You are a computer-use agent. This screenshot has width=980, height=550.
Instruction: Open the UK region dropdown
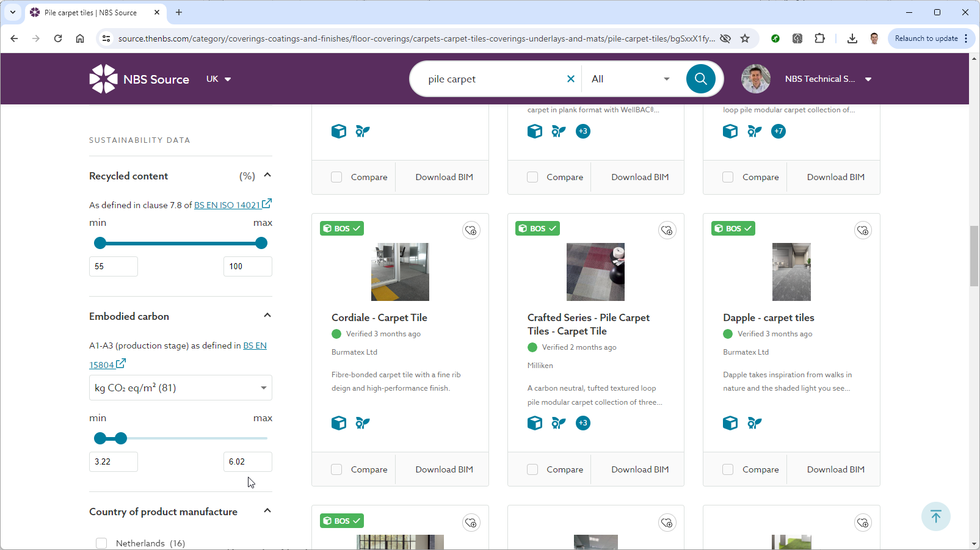coord(219,79)
